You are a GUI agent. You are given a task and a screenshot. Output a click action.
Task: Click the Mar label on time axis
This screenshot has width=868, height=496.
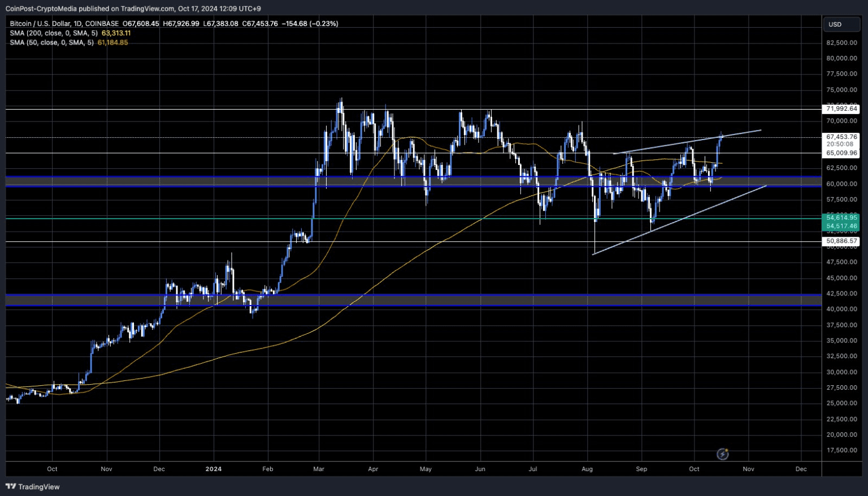tap(319, 469)
